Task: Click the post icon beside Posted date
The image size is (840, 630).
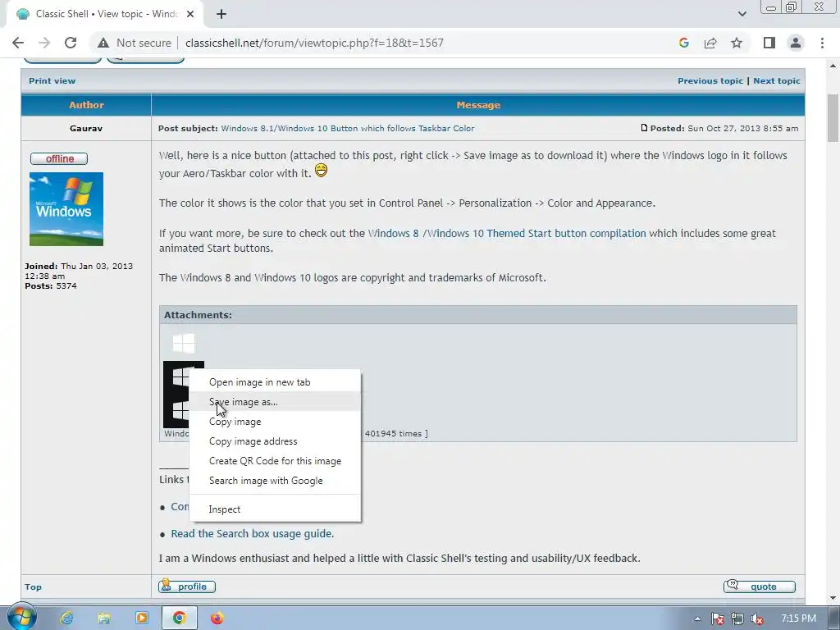Action: click(644, 127)
